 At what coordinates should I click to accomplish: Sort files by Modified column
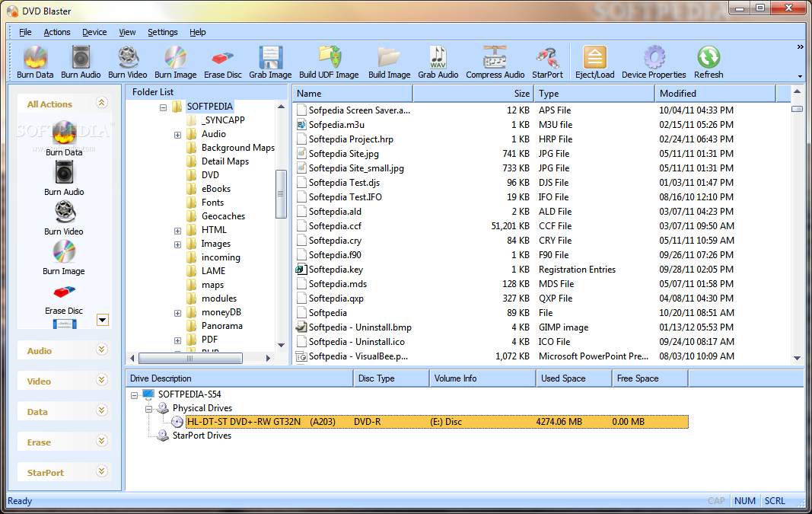pyautogui.click(x=715, y=94)
